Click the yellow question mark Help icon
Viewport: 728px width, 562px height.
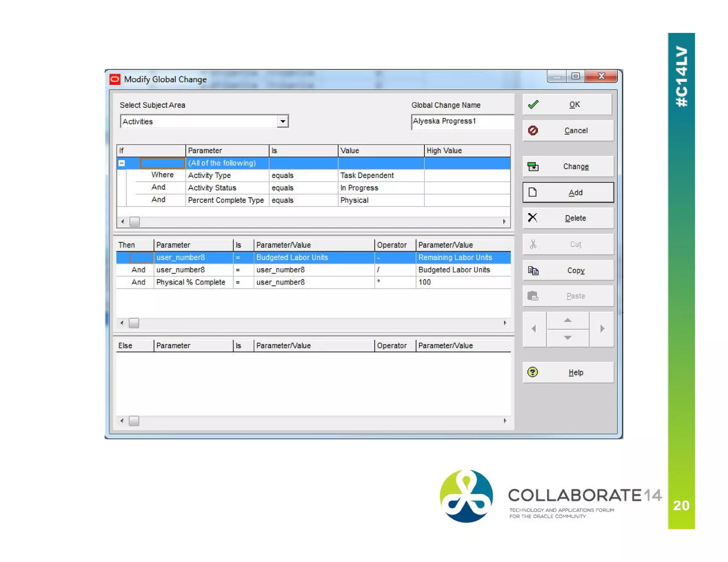click(x=532, y=372)
